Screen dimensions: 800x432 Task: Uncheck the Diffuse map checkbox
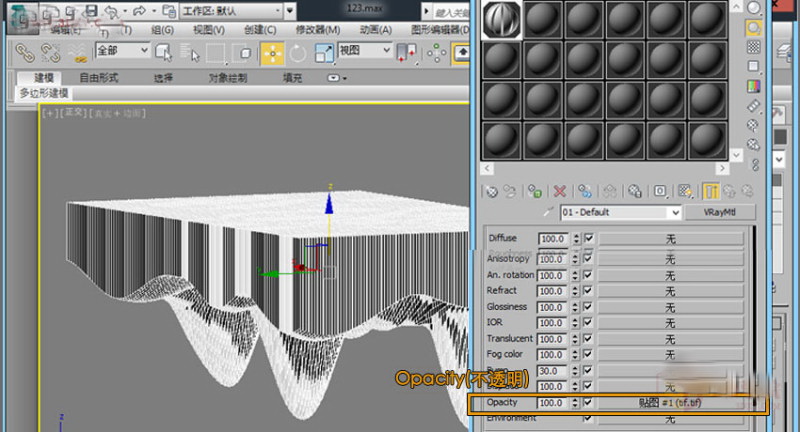coord(588,239)
